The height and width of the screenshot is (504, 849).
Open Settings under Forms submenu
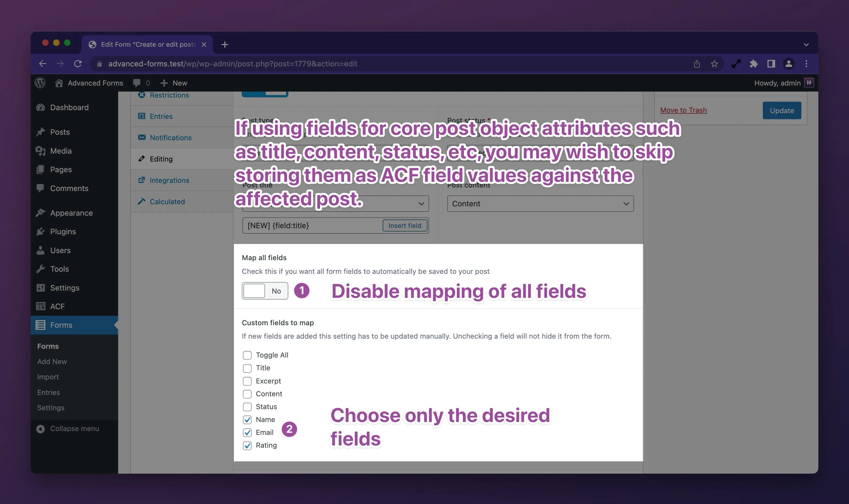(51, 408)
